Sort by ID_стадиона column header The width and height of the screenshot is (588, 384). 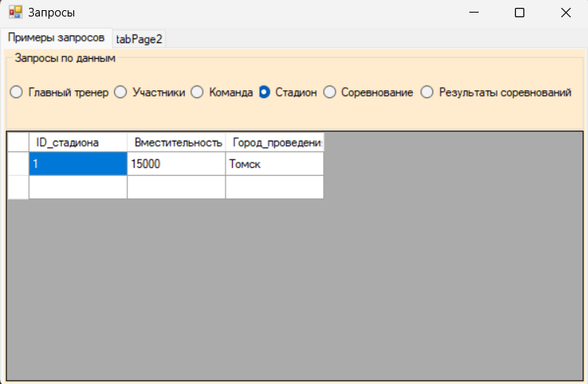pyautogui.click(x=78, y=142)
